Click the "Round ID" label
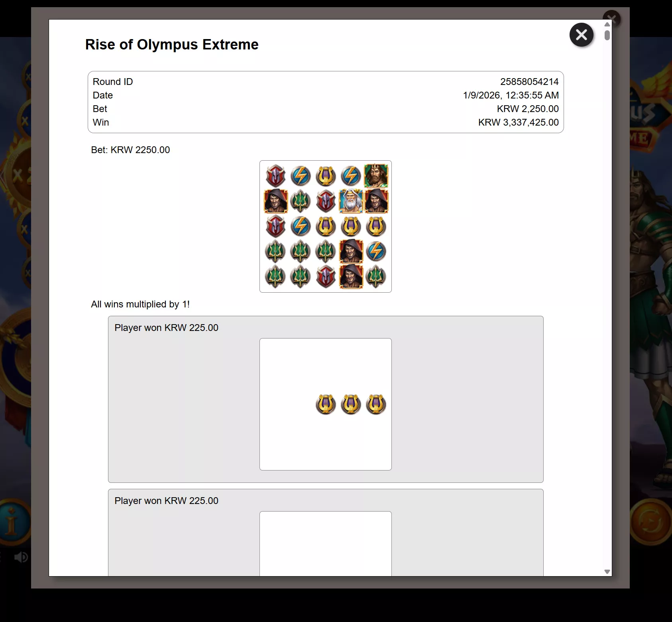Screen dimensions: 672x622 point(113,82)
